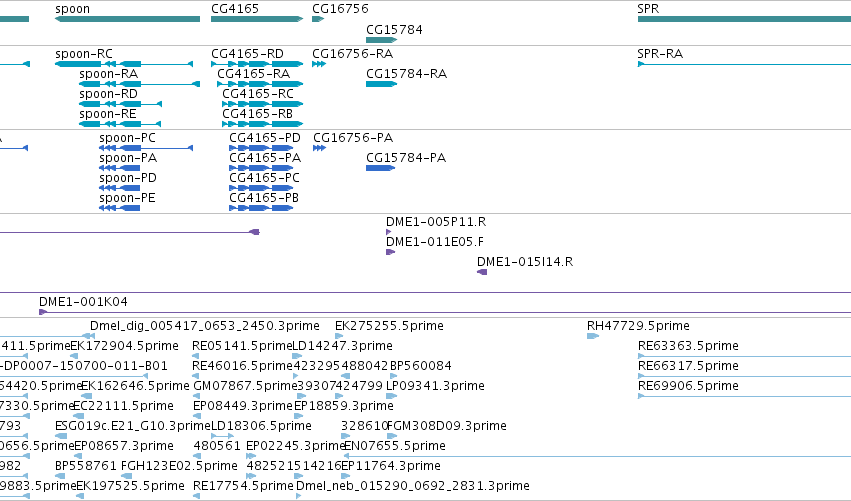Screen dimensions: 851x501
Task: Select the EK197525.5prime EST label
Action: (x=130, y=486)
